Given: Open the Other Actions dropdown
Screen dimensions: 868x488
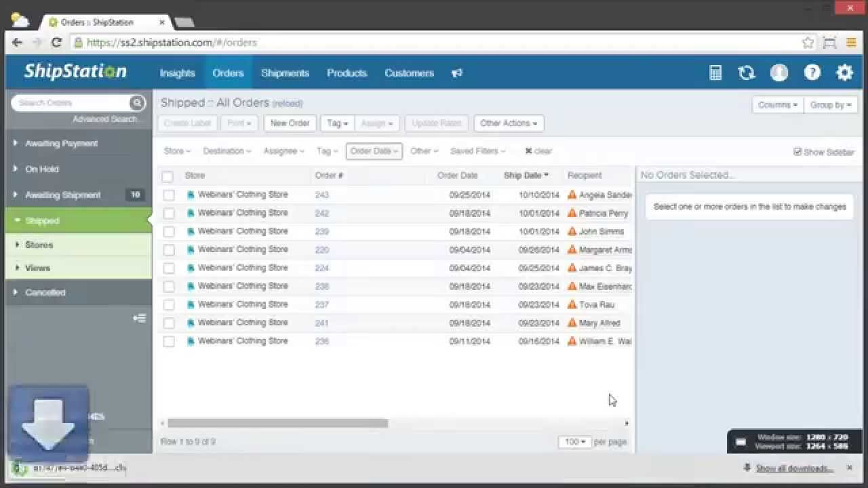Looking at the screenshot, I should [509, 123].
